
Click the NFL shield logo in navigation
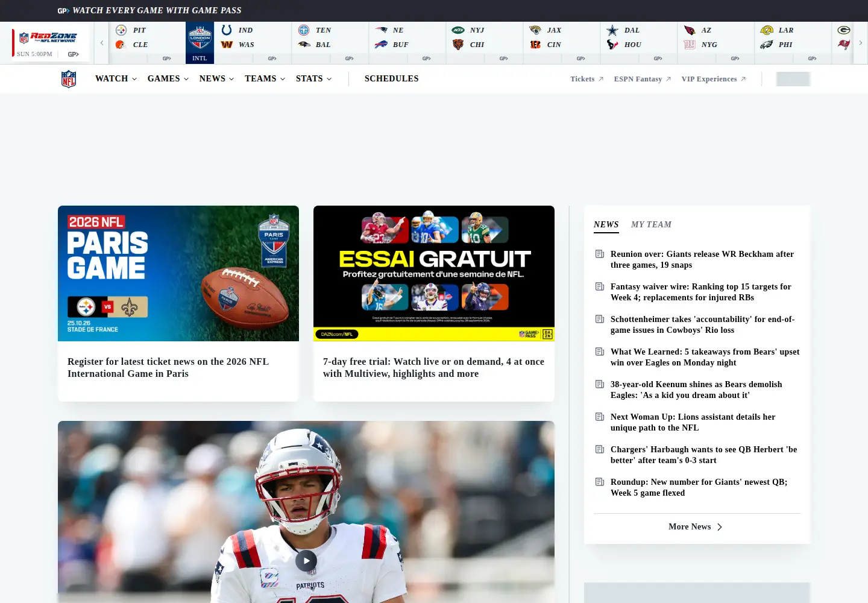[x=69, y=79]
